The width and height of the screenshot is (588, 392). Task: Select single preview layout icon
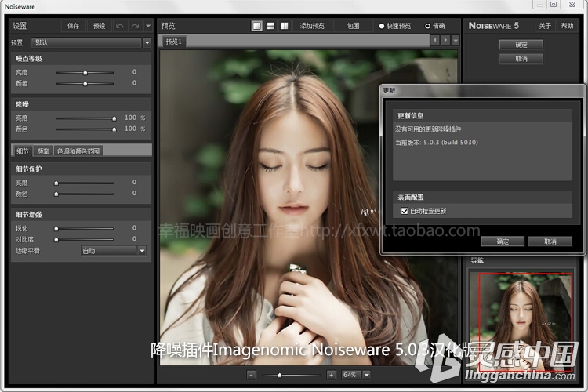pyautogui.click(x=257, y=26)
